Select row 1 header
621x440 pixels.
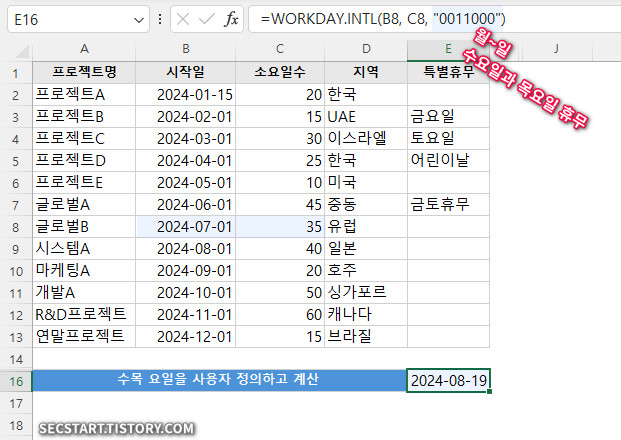coord(15,73)
